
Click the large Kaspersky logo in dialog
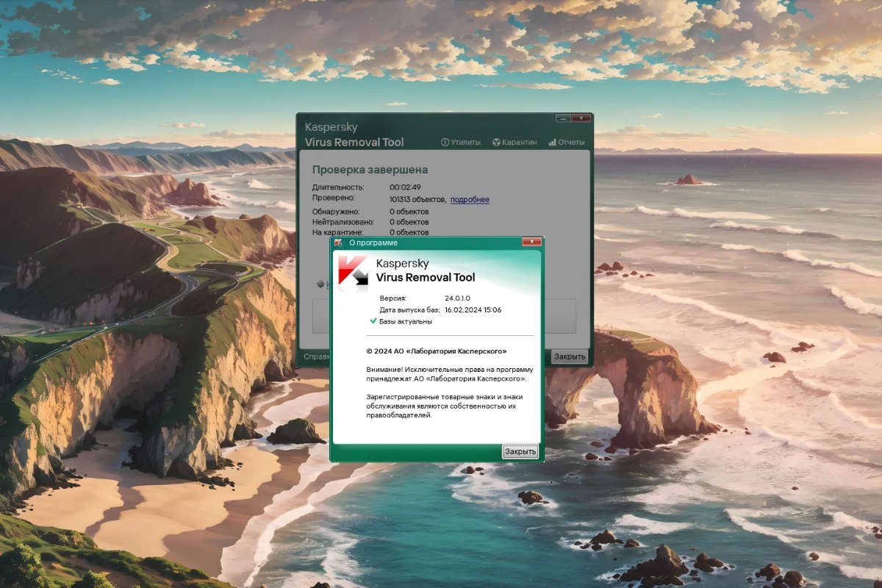coord(353,270)
